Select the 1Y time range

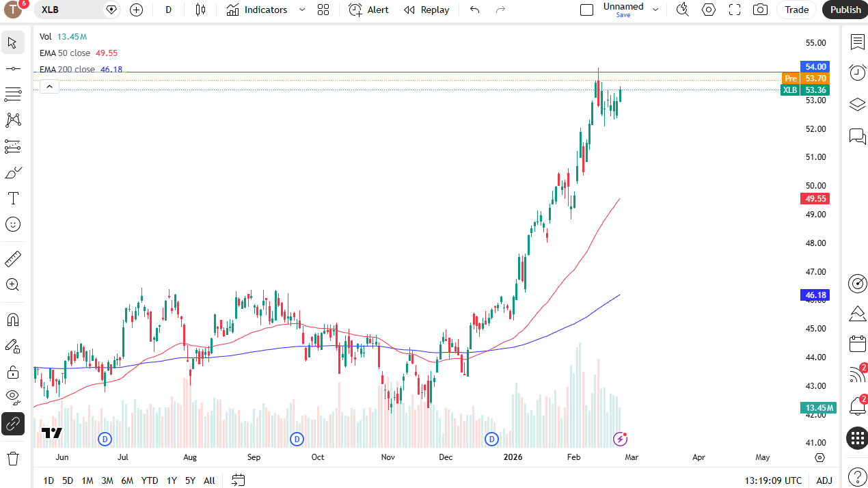click(x=172, y=480)
